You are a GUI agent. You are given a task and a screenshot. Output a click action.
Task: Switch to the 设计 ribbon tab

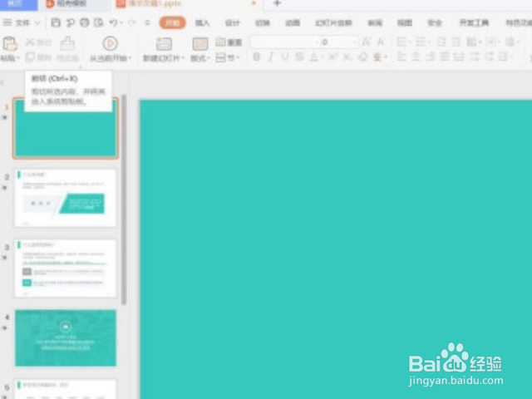click(233, 22)
